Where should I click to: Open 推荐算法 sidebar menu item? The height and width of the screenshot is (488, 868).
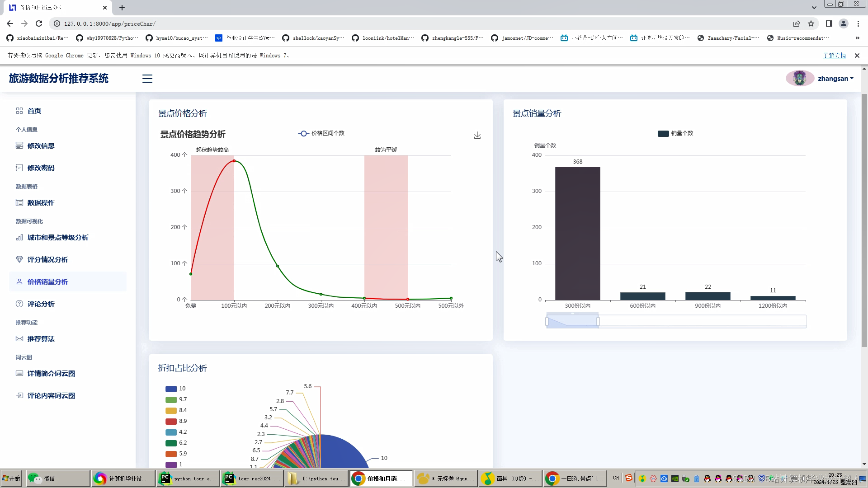[x=41, y=339]
